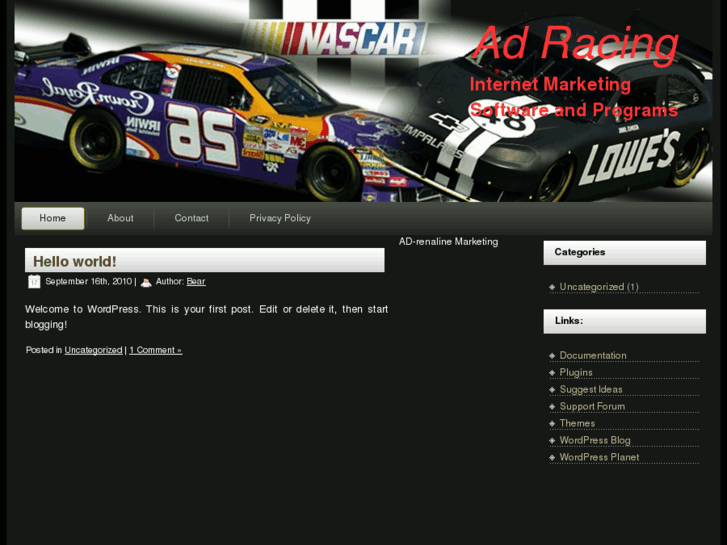Open the Documentation link

[593, 356]
